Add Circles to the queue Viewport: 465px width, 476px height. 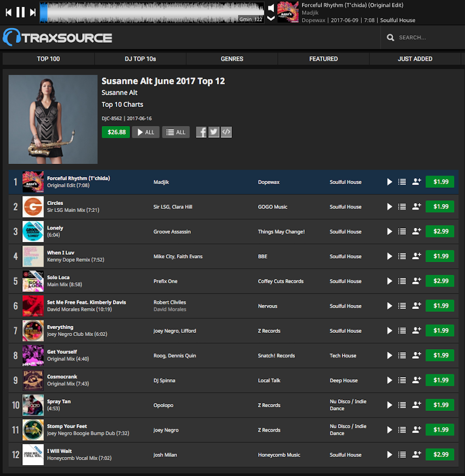tap(402, 207)
